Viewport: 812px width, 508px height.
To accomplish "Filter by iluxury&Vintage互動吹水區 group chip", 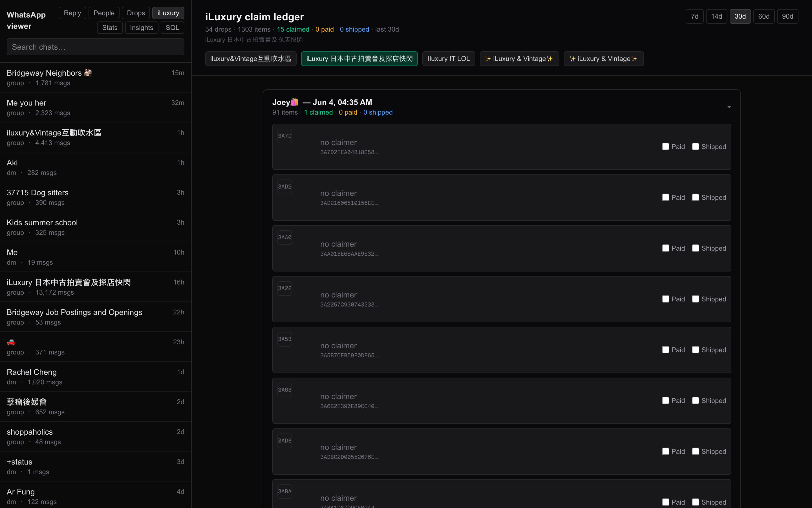I will [x=251, y=59].
